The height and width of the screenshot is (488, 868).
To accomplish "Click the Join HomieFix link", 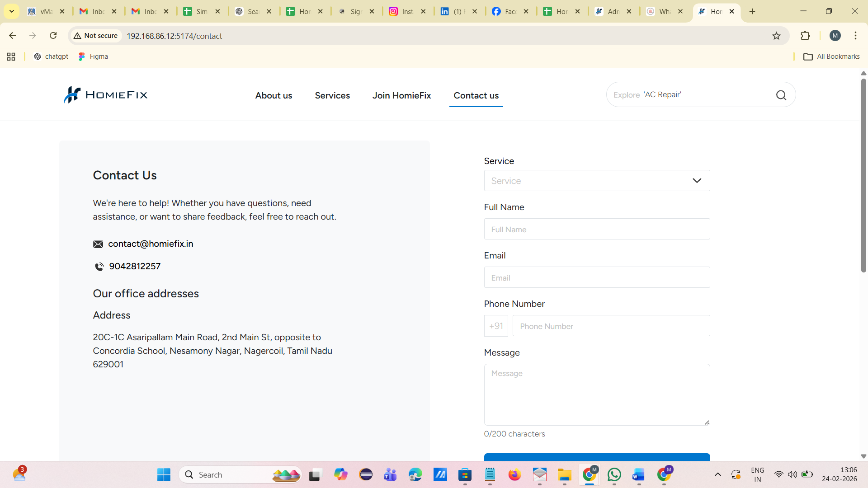I will pos(401,95).
